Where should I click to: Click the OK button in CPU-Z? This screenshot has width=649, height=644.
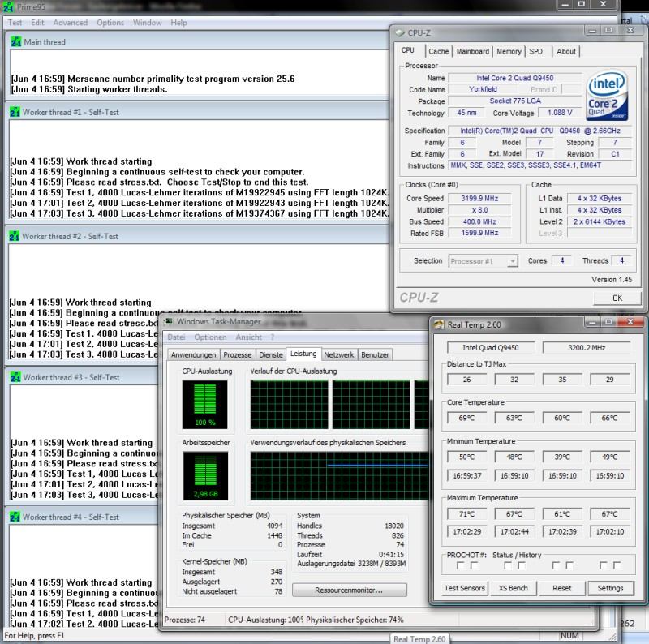617,298
